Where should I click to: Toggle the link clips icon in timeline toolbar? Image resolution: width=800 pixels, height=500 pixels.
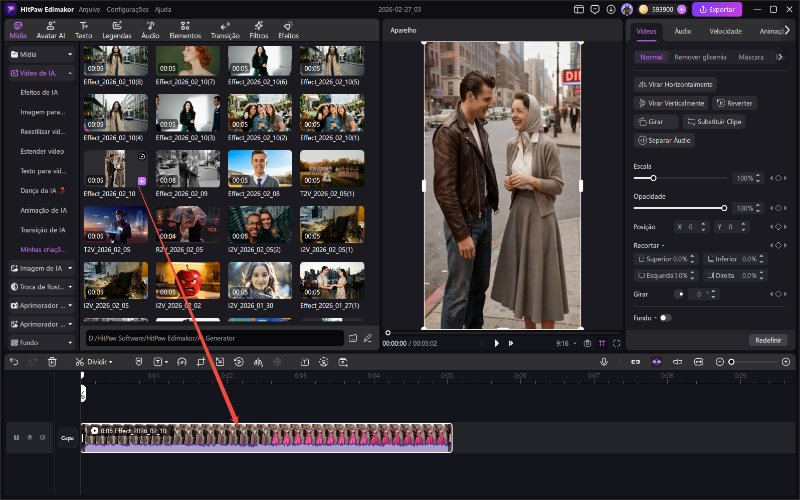click(x=635, y=362)
